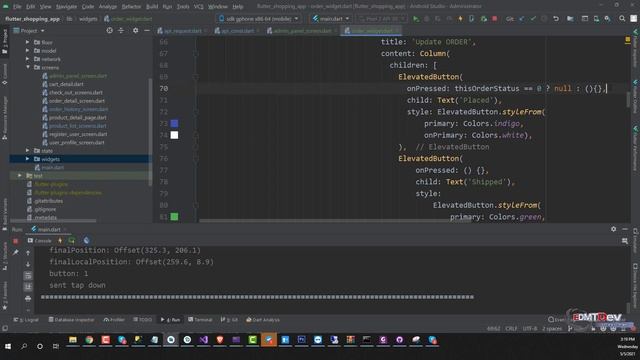
Task: Expand the network folder
Action: click(27, 59)
